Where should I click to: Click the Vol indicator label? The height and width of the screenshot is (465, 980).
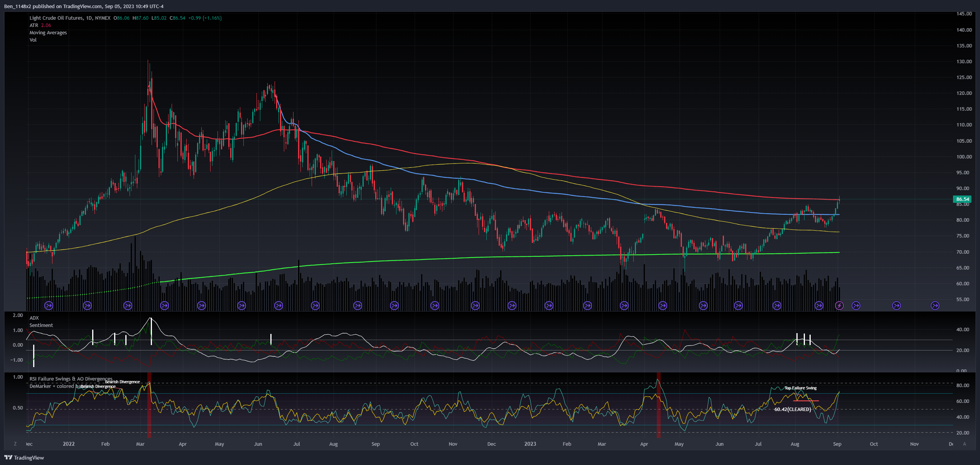(x=33, y=40)
